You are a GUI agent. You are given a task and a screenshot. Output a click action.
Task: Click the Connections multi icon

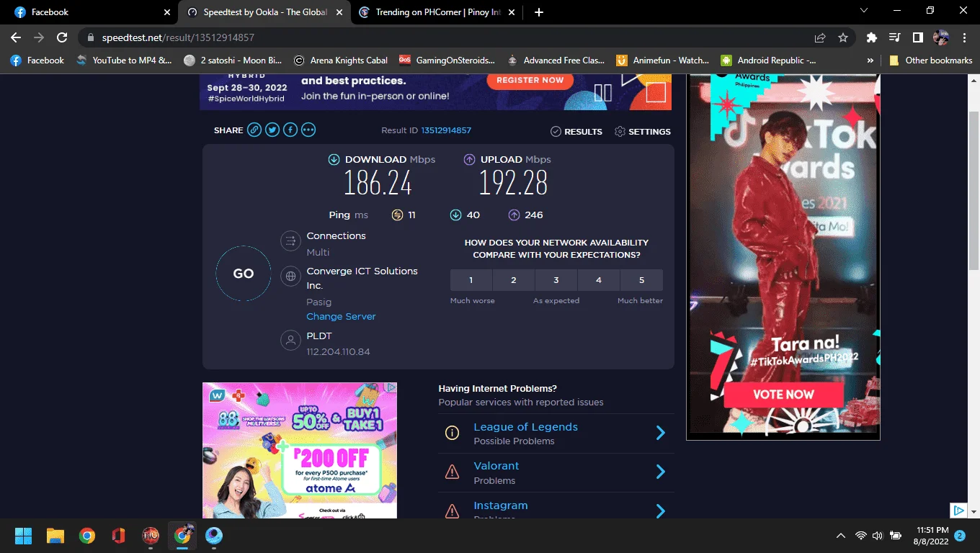[290, 240]
